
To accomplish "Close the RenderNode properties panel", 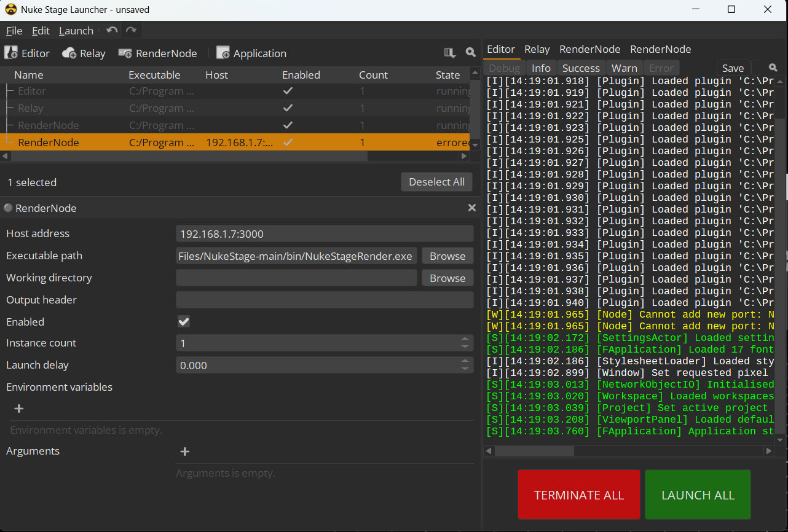I will 472,208.
